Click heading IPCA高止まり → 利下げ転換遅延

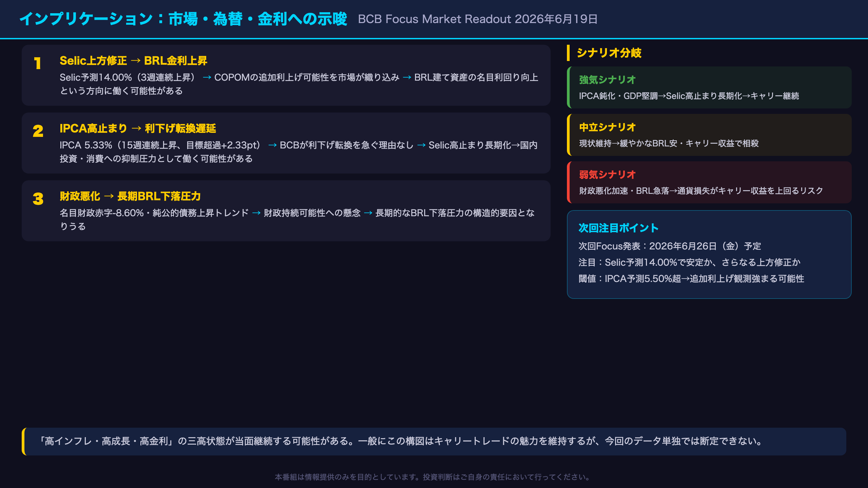(x=138, y=128)
